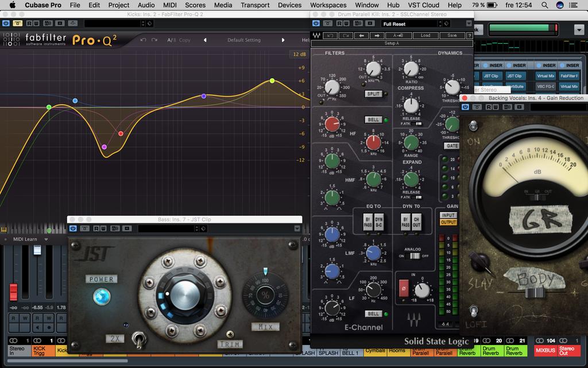Click the A→B copy button in Waves toolbar
This screenshot has width=588, height=368.
[399, 35]
